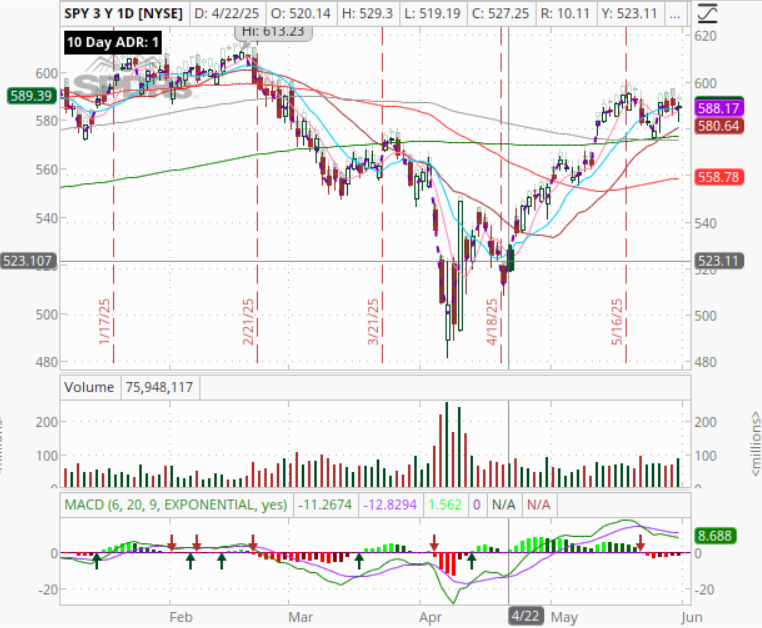Click the MACD value -11.2674
This screenshot has width=762, height=628.
(x=325, y=505)
